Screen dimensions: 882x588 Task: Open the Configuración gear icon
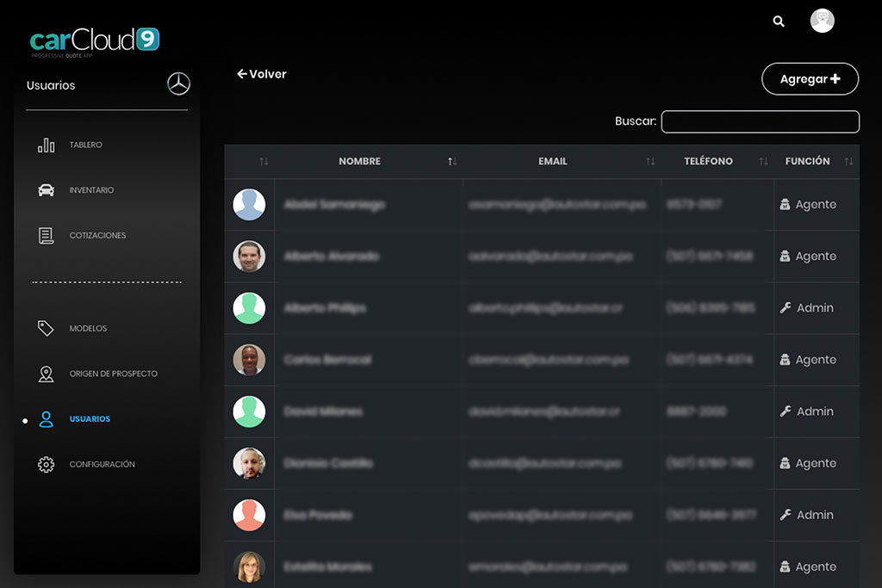pos(47,464)
